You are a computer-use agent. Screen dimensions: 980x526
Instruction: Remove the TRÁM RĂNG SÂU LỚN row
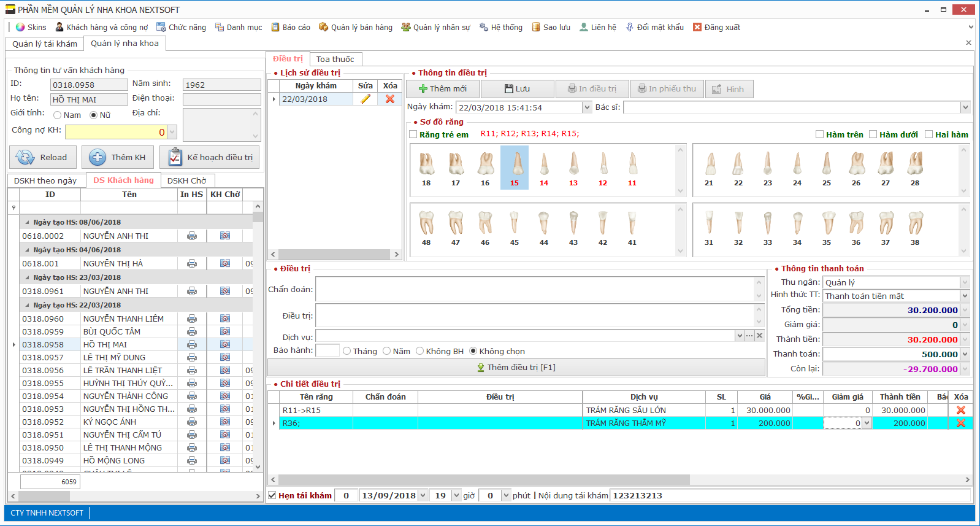960,410
